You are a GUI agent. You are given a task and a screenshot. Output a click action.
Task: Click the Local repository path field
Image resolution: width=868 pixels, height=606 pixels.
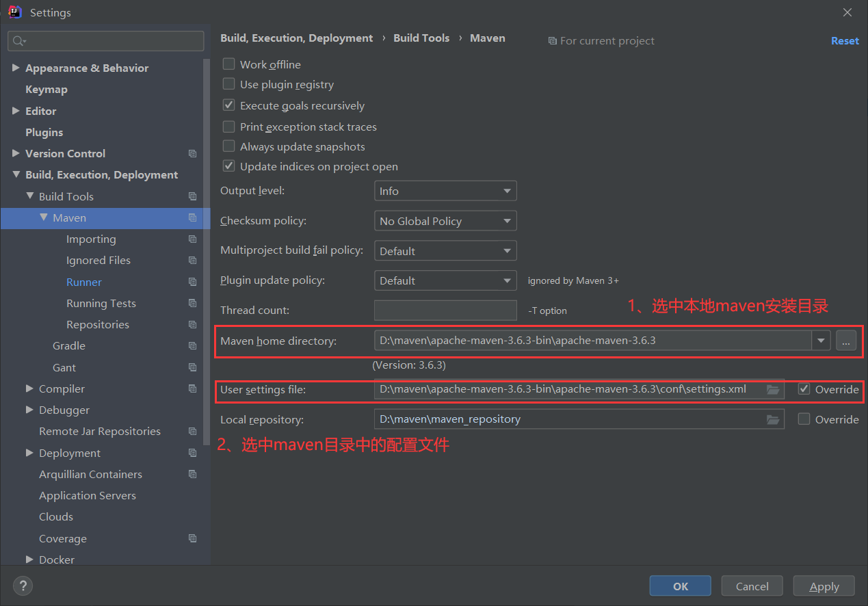[x=579, y=419]
